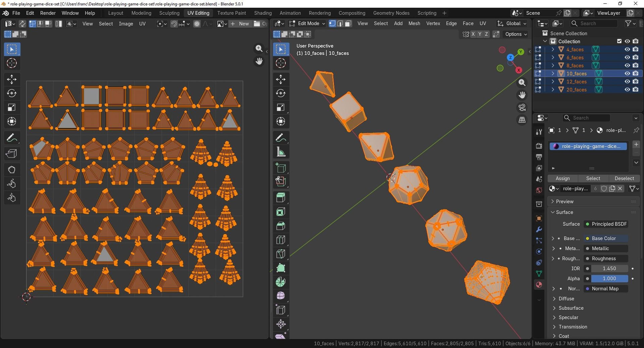Open the UV menu in 3D viewport
This screenshot has height=348, width=644.
click(x=483, y=23)
